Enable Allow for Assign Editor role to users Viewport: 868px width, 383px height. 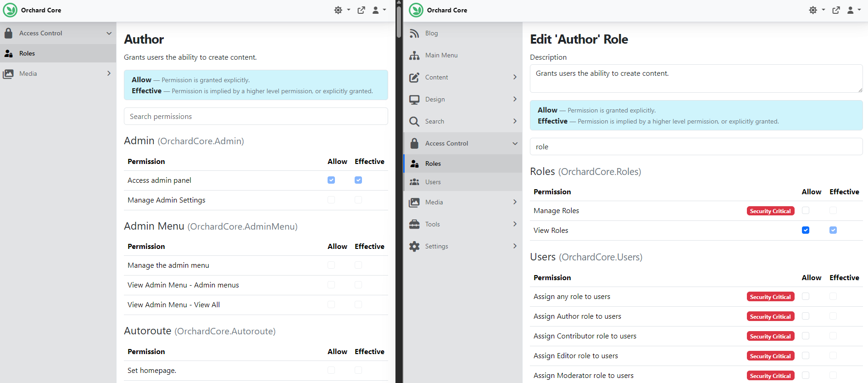(x=806, y=355)
